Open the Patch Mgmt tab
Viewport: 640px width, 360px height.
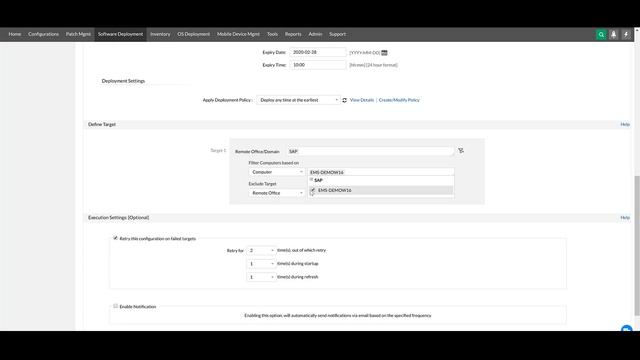tap(78, 34)
